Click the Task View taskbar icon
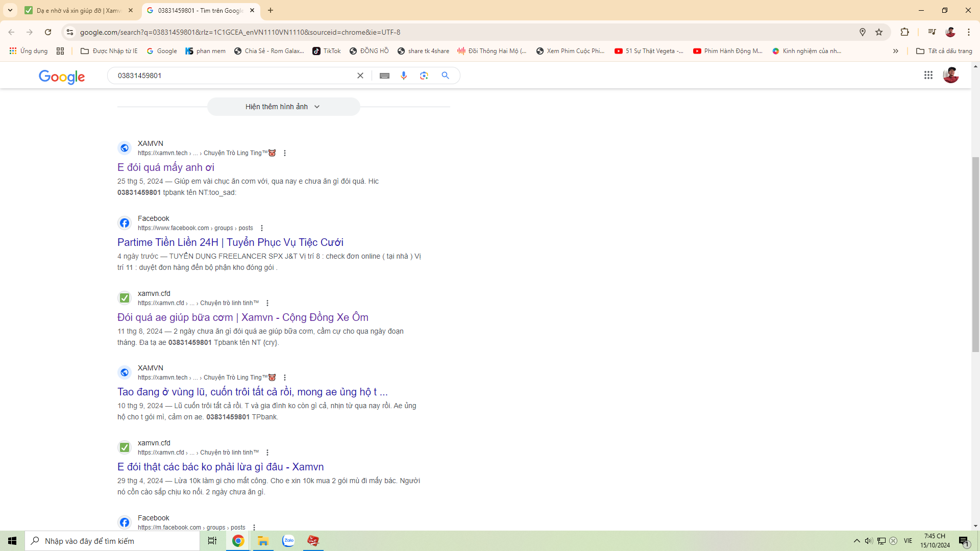The width and height of the screenshot is (980, 551). coord(212,541)
